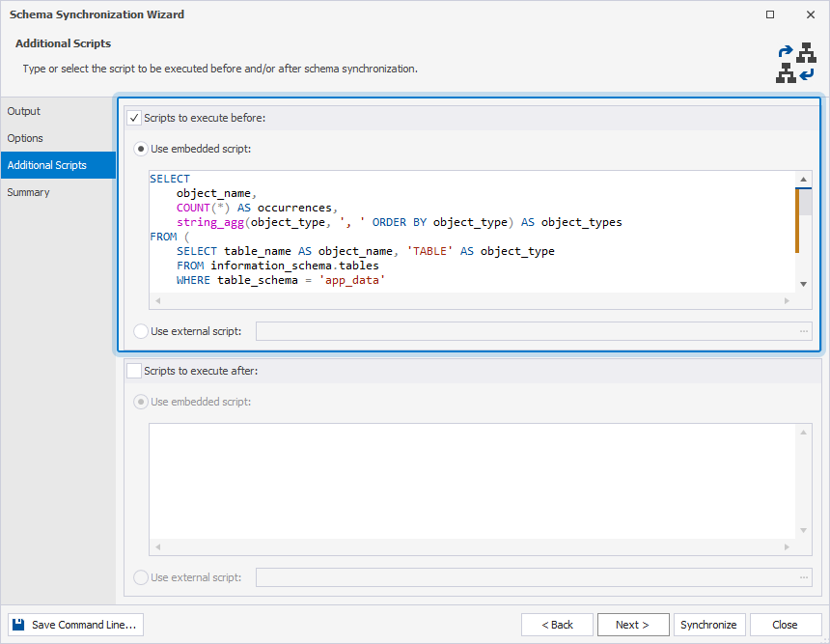The height and width of the screenshot is (644, 830).
Task: Start synchronization with Synchronize button
Action: [x=708, y=625]
